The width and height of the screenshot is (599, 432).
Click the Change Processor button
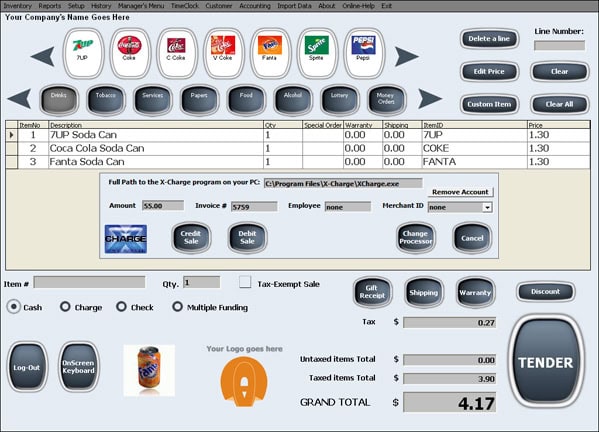point(416,238)
